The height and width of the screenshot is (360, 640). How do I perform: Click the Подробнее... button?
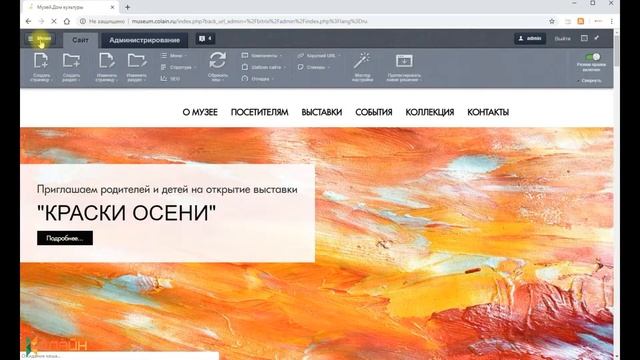tap(65, 238)
